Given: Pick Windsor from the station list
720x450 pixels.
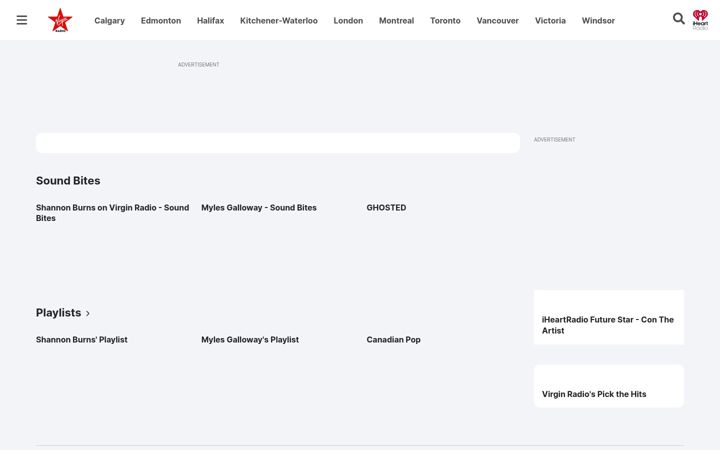Looking at the screenshot, I should (598, 21).
